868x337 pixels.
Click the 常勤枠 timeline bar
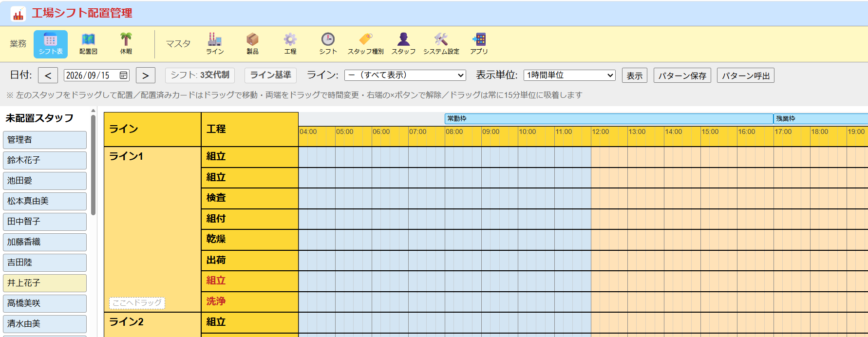pos(609,119)
